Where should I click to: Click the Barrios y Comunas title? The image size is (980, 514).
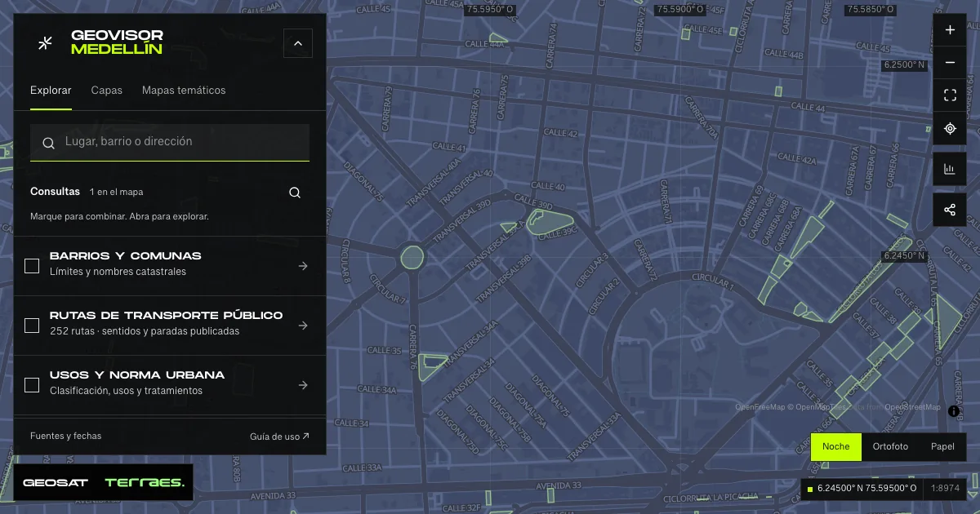125,256
